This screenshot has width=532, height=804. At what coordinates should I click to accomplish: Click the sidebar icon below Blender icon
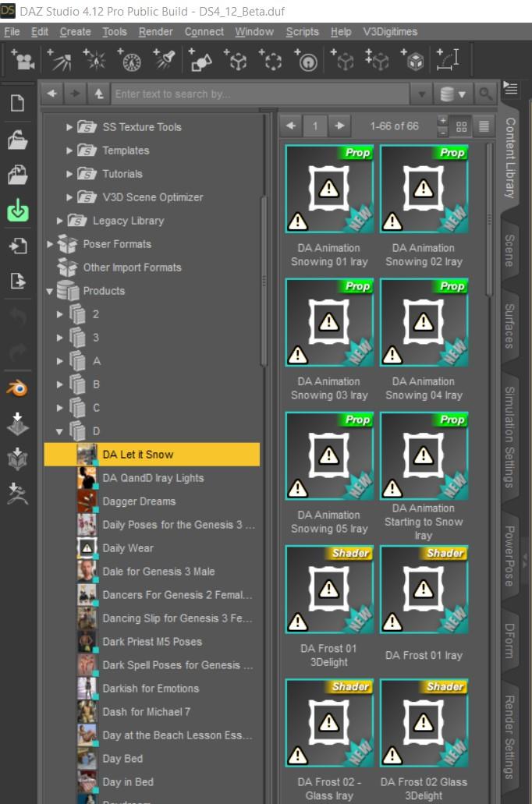[x=17, y=424]
